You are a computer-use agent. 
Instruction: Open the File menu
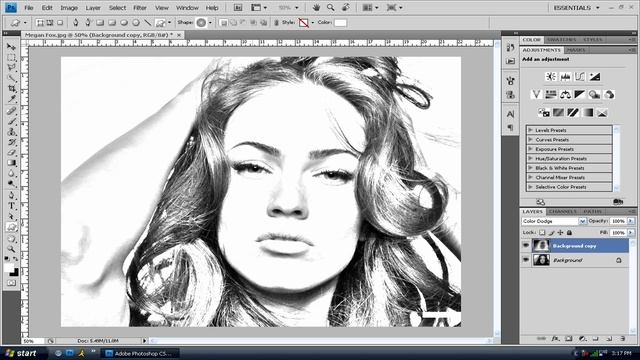tap(29, 7)
